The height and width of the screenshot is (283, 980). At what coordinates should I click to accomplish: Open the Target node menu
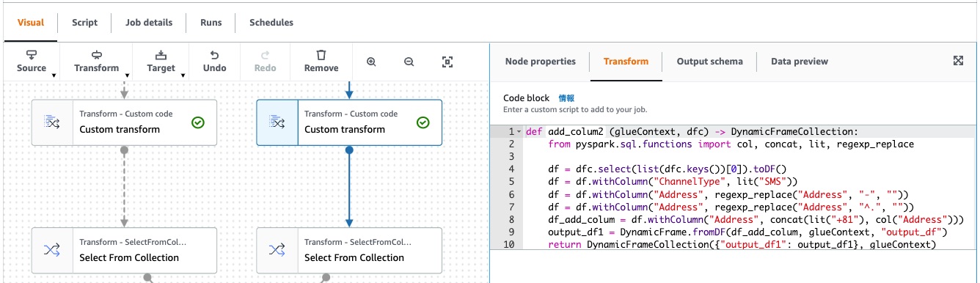161,62
